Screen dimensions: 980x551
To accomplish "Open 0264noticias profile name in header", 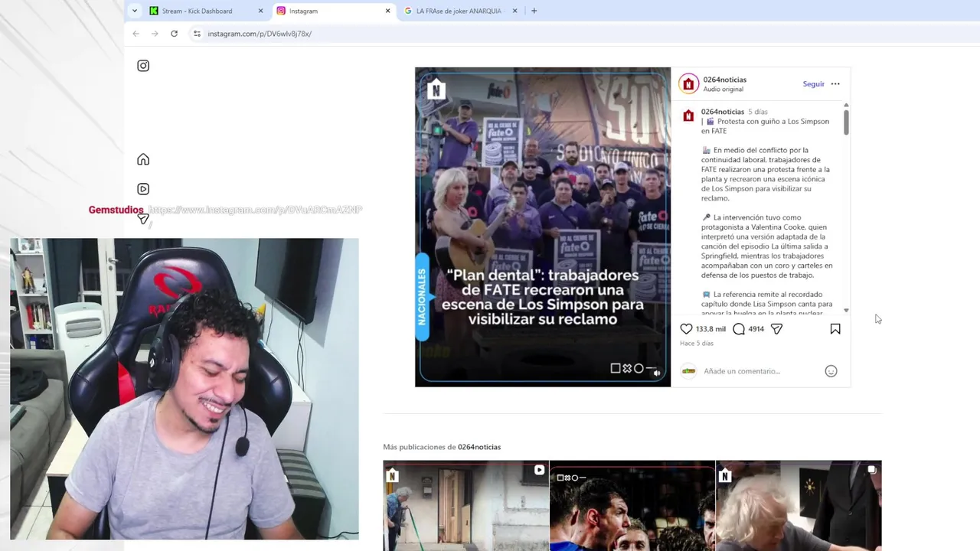I will click(x=724, y=80).
